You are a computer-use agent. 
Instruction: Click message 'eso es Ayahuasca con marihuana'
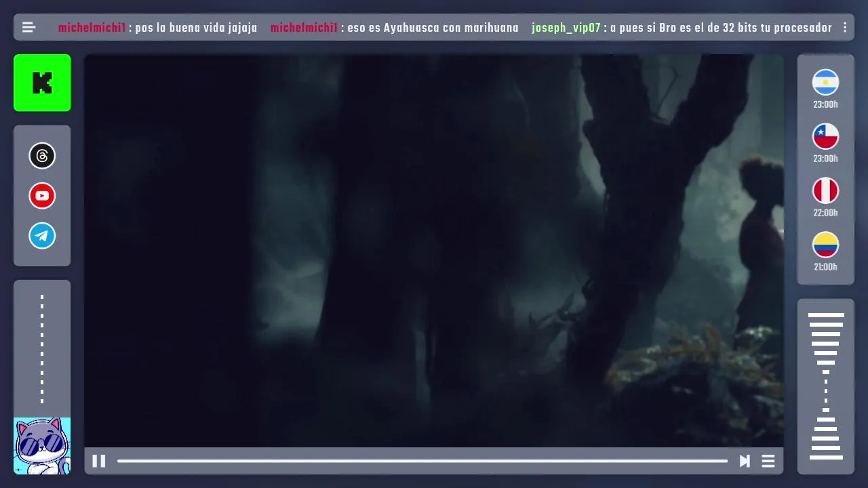[x=433, y=28]
